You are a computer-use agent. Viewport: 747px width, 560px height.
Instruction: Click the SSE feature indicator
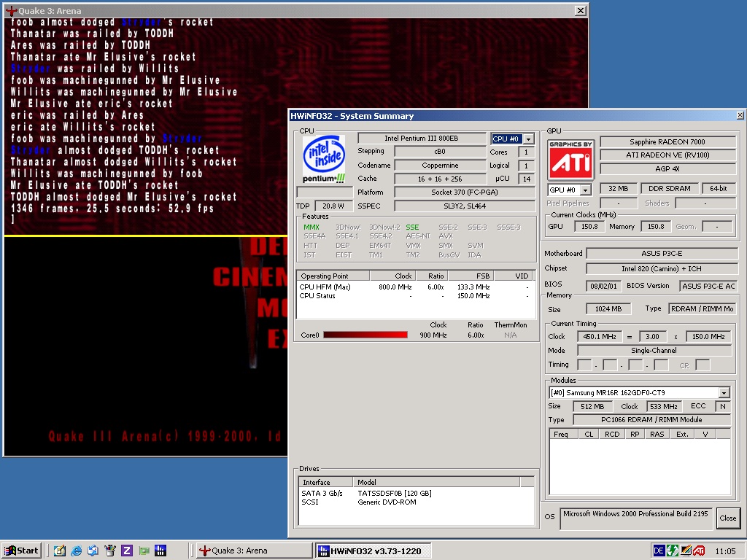pyautogui.click(x=412, y=227)
